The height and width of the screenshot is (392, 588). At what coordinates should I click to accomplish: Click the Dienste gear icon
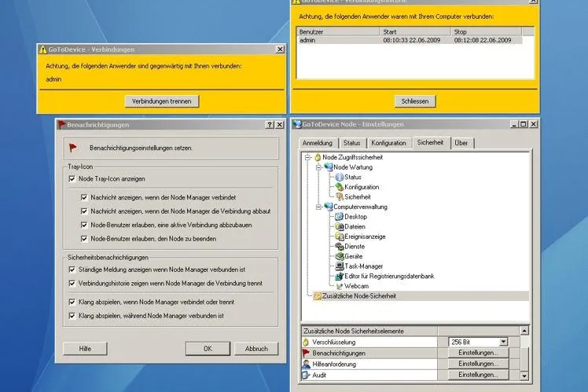pyautogui.click(x=340, y=246)
